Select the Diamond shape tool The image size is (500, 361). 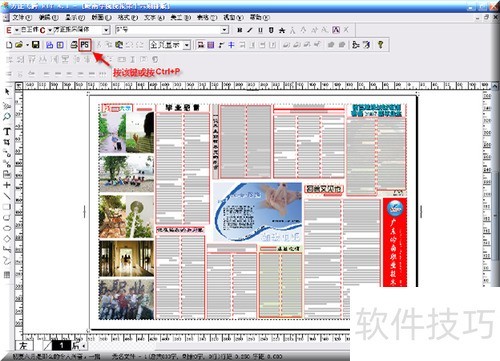click(7, 239)
